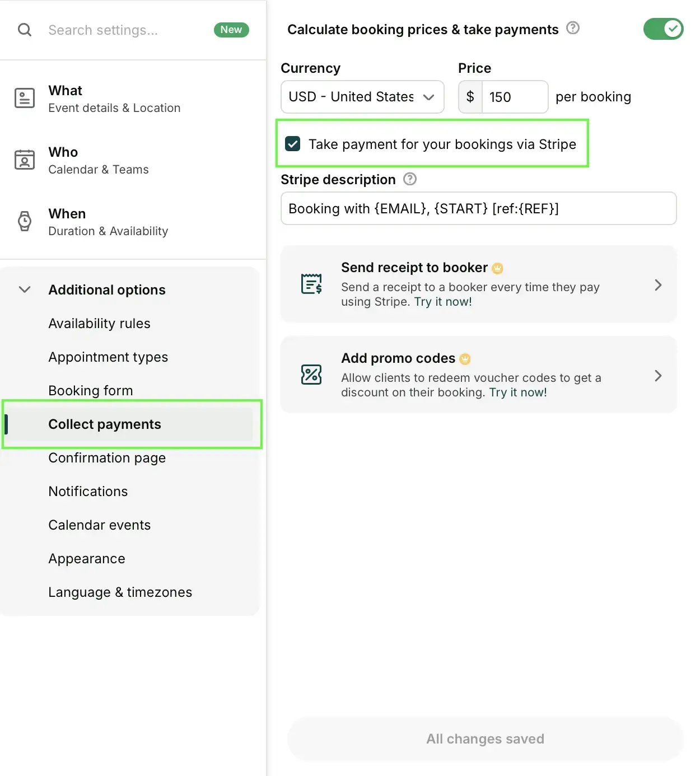Click the Send receipt to booker title
Image resolution: width=700 pixels, height=776 pixels.
click(x=414, y=268)
